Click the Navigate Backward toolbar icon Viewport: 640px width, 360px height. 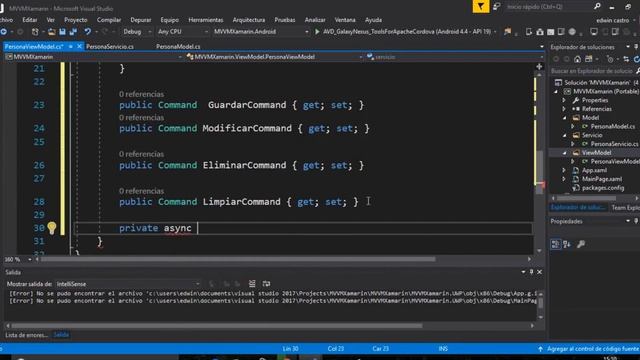pos(4,31)
